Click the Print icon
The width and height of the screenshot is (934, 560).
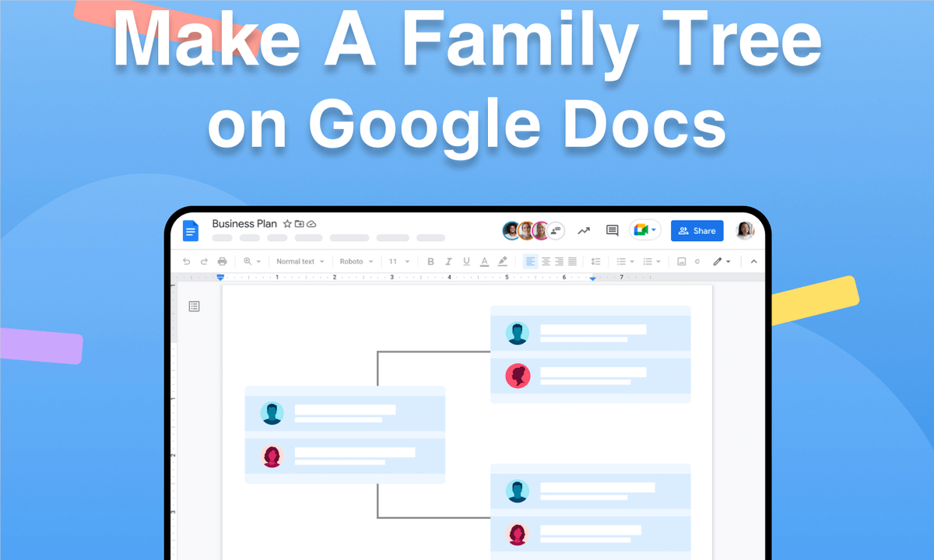[x=223, y=261]
